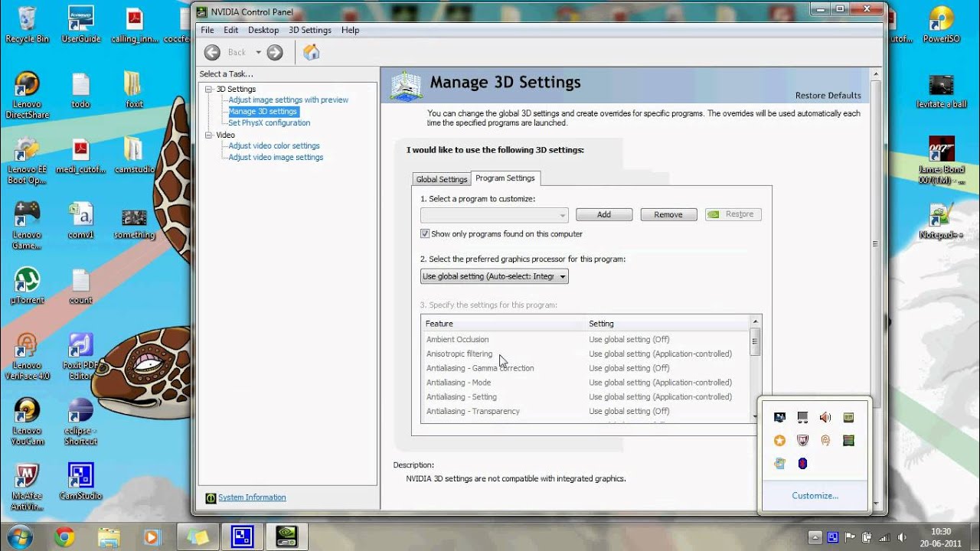980x551 pixels.
Task: Select the Program Settings tab
Action: click(x=505, y=178)
